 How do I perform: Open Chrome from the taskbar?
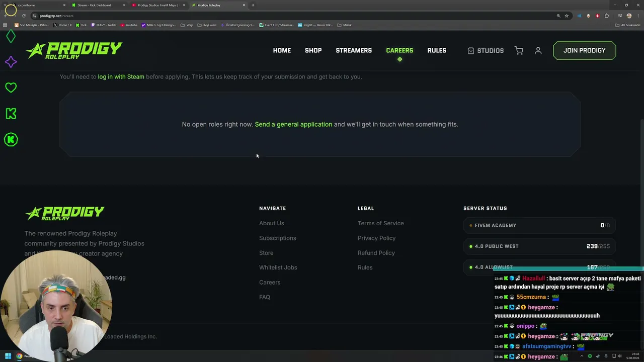[x=19, y=356]
